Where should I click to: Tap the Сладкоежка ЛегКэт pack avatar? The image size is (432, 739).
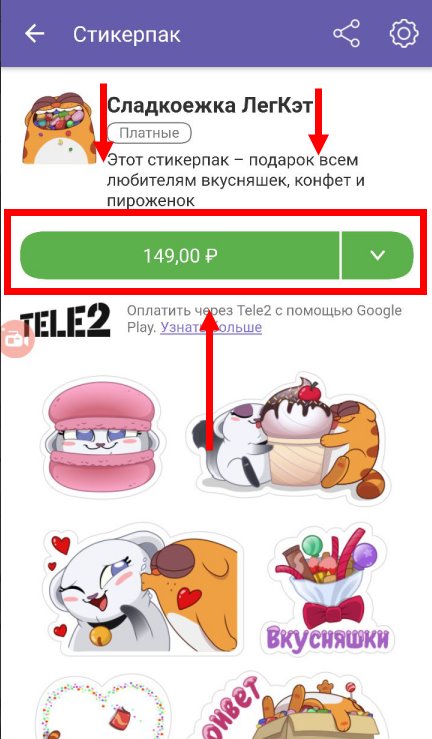coord(60,128)
